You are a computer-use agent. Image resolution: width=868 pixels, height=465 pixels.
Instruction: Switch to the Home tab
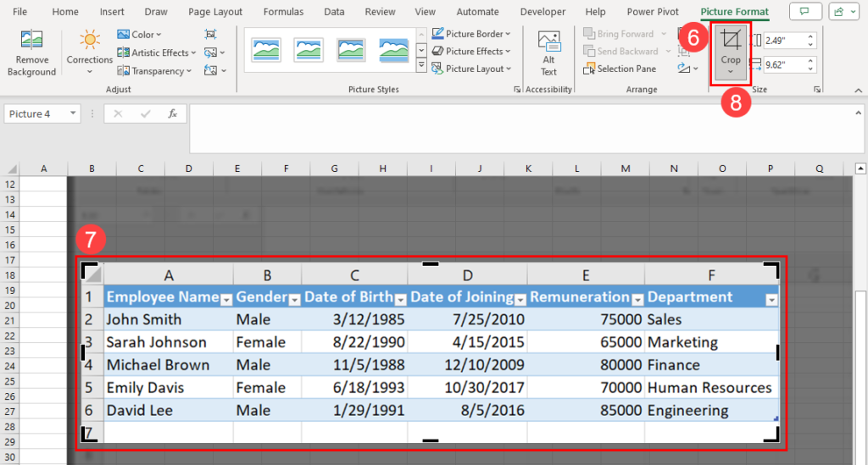click(x=64, y=12)
